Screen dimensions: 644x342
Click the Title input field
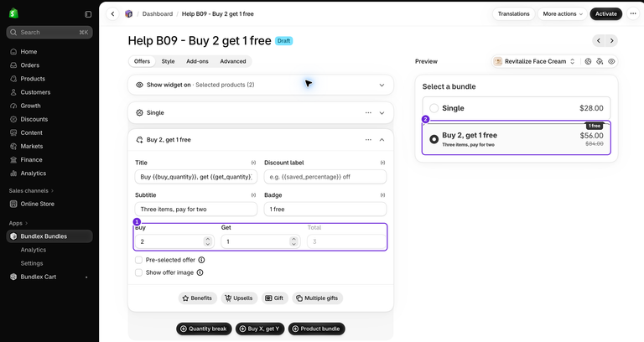point(196,177)
